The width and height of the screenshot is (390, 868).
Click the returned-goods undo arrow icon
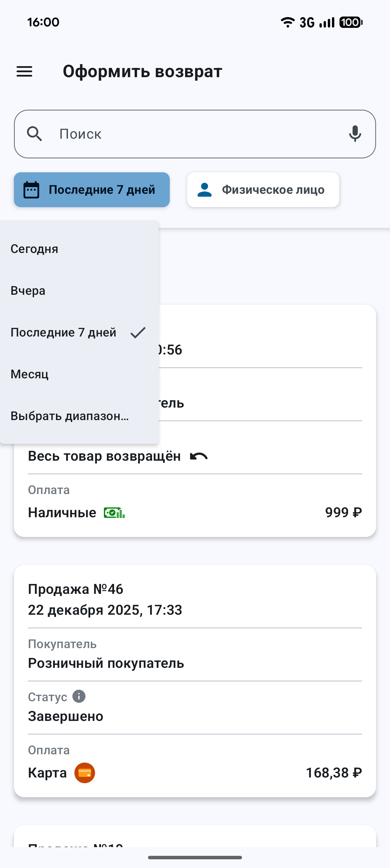click(199, 456)
